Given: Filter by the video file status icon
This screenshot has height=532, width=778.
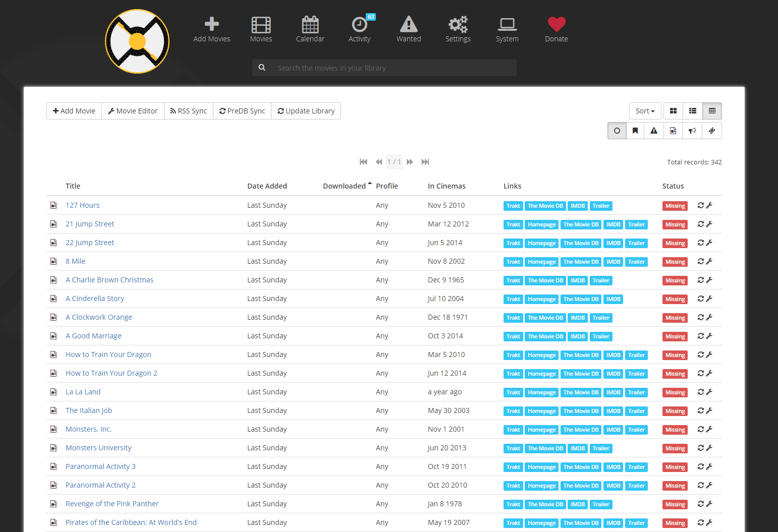Looking at the screenshot, I should click(x=673, y=131).
